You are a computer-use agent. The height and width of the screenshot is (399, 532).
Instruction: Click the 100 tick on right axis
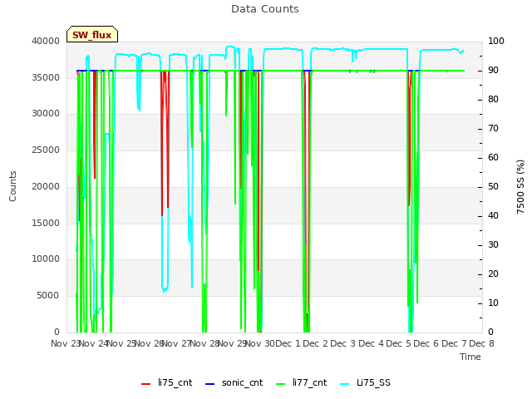496,41
